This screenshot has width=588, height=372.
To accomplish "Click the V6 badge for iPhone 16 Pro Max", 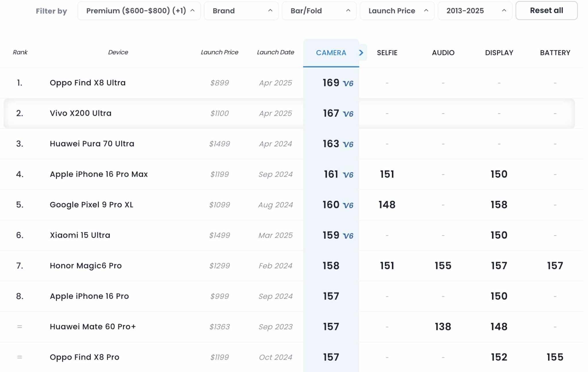I will (348, 175).
